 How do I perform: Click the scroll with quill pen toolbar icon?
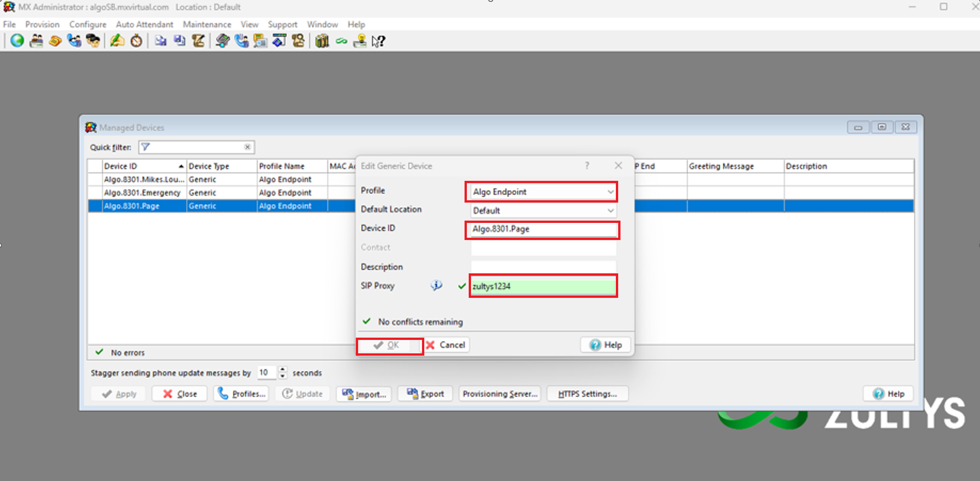(198, 41)
